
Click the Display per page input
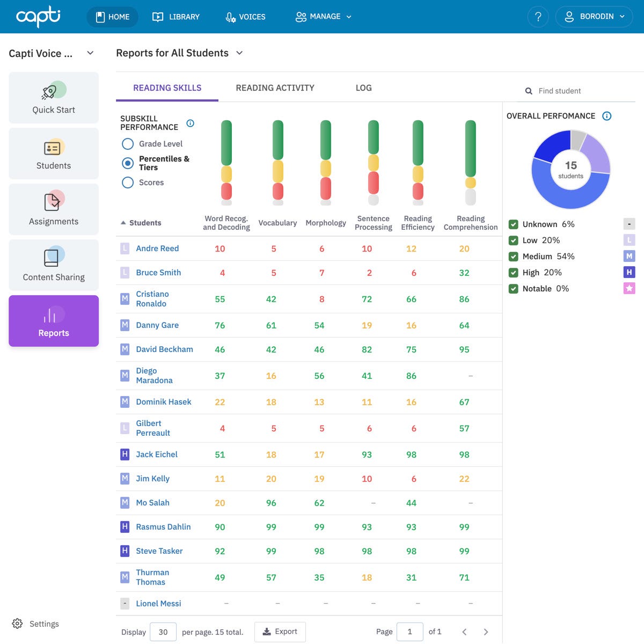(x=163, y=632)
